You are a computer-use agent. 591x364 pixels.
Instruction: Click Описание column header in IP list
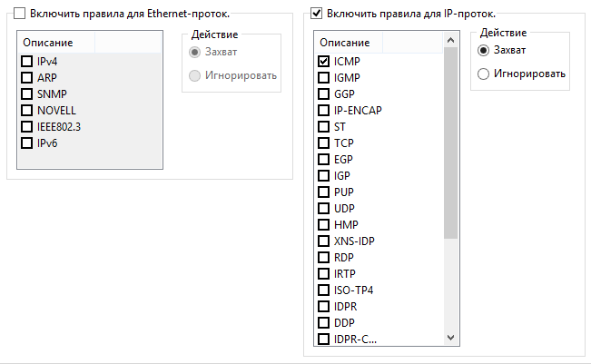tap(349, 42)
